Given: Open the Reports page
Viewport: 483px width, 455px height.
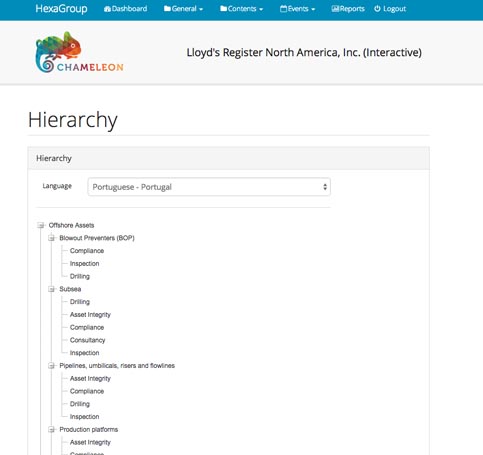Looking at the screenshot, I should pos(348,9).
